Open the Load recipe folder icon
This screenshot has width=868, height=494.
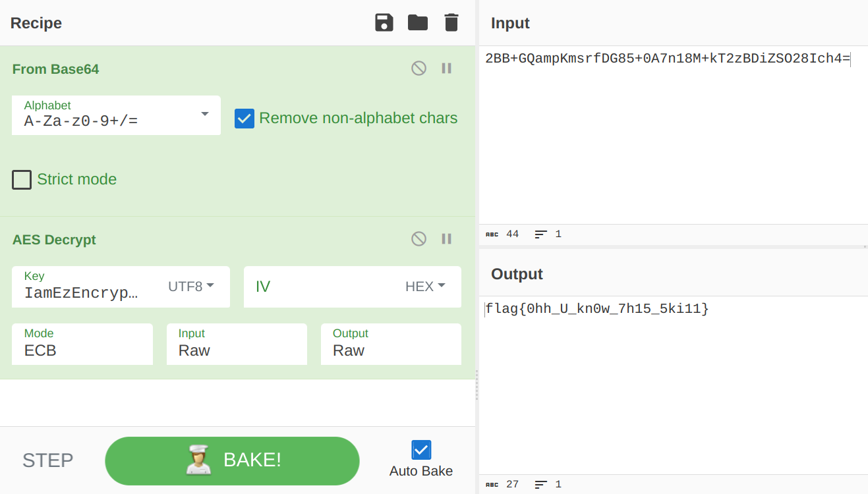pos(418,23)
